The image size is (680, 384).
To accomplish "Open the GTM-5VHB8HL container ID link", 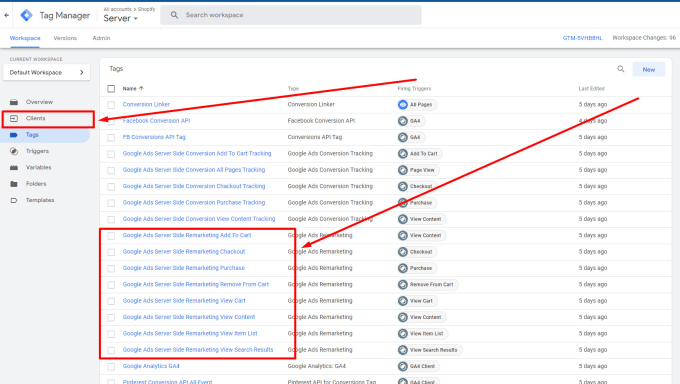I will pos(582,38).
